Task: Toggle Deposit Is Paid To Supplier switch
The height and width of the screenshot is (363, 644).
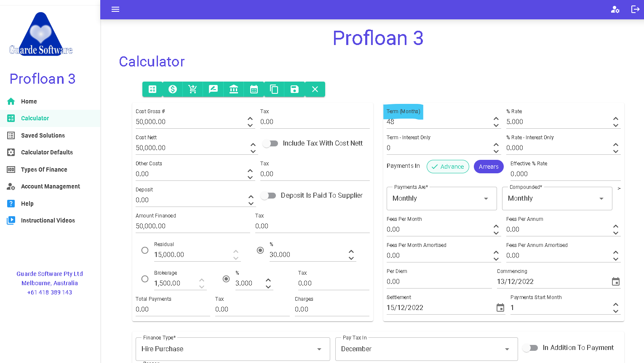Action: click(x=268, y=196)
